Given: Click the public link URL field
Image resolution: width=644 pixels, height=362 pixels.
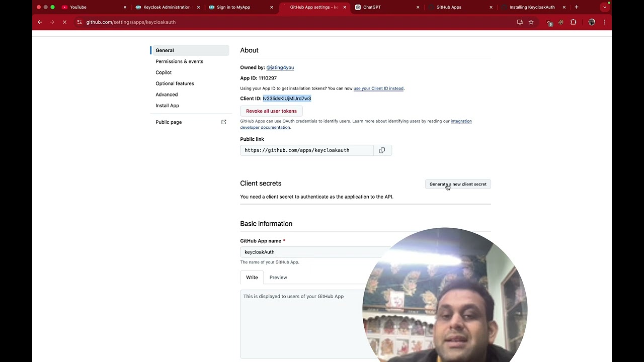Looking at the screenshot, I should [307, 150].
